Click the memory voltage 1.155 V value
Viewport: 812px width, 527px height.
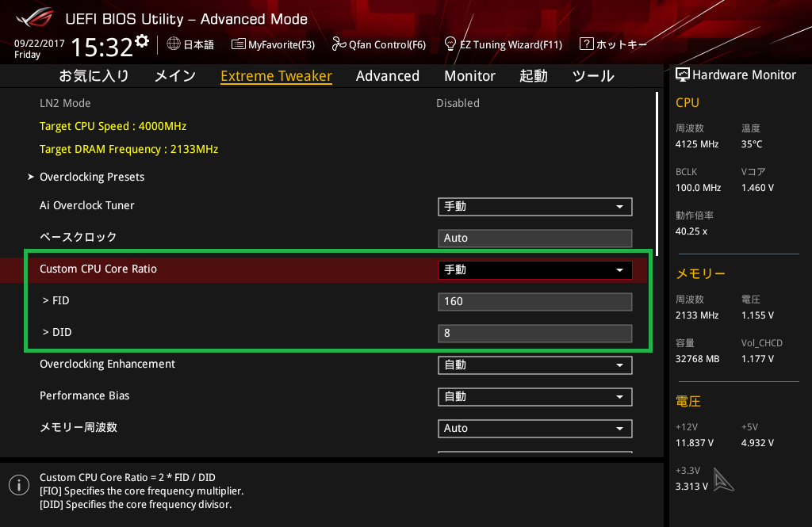coord(757,315)
